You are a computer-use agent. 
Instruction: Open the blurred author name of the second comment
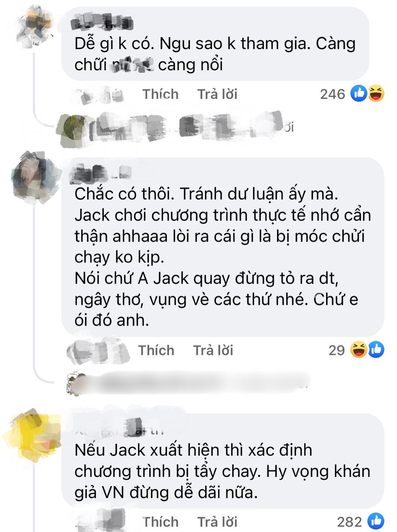[100, 173]
